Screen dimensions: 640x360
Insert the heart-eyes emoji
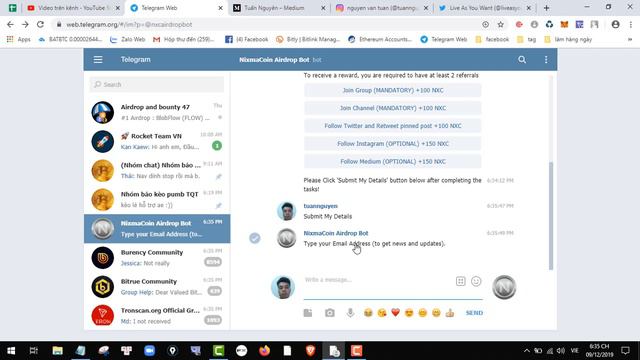tap(409, 313)
